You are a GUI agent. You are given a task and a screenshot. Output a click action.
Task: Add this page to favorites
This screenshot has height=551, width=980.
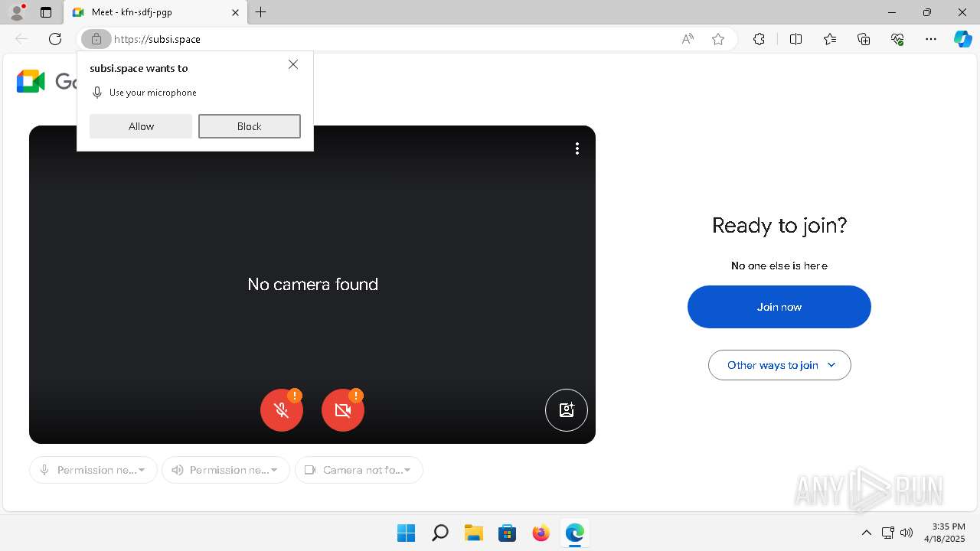pos(718,39)
